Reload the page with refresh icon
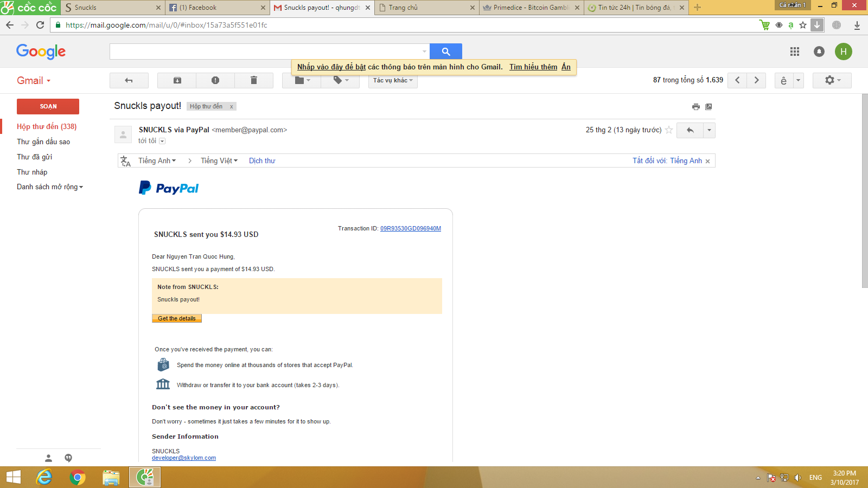868x488 pixels. [40, 25]
